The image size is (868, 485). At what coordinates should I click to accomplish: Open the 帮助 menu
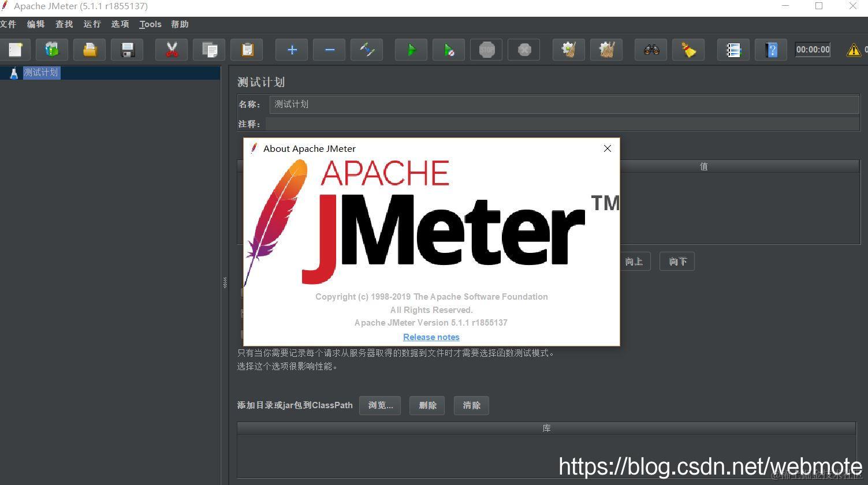click(x=180, y=24)
